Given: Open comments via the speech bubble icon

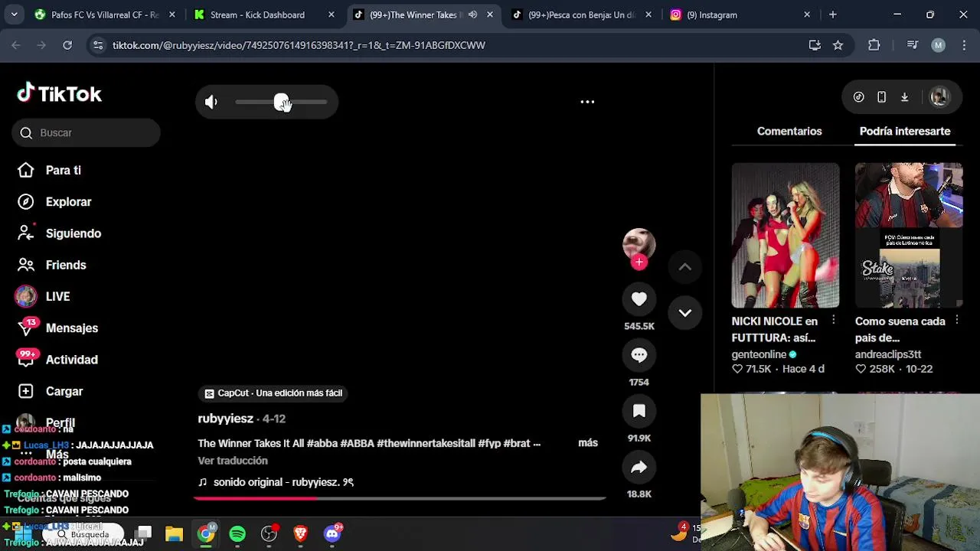Looking at the screenshot, I should [639, 355].
